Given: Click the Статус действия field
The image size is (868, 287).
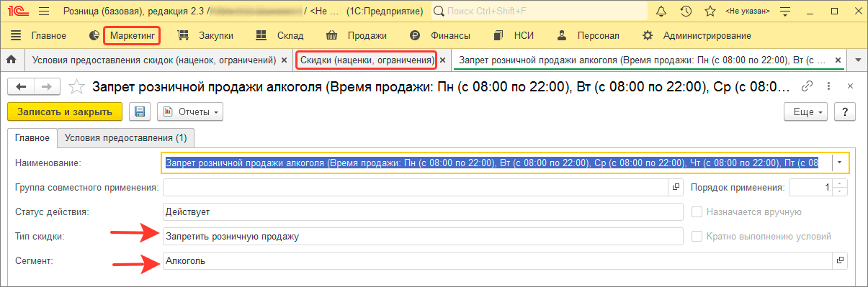Looking at the screenshot, I should (x=423, y=212).
